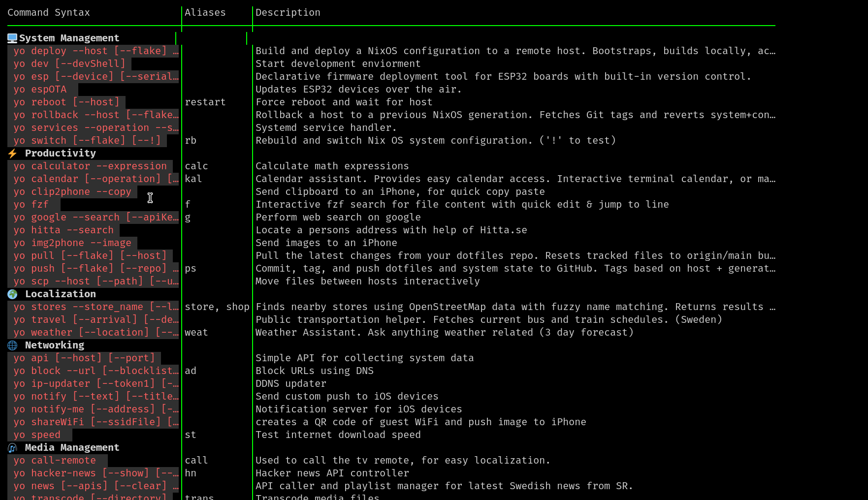Click the "Aliases" column header
This screenshot has width=868, height=500.
[205, 13]
